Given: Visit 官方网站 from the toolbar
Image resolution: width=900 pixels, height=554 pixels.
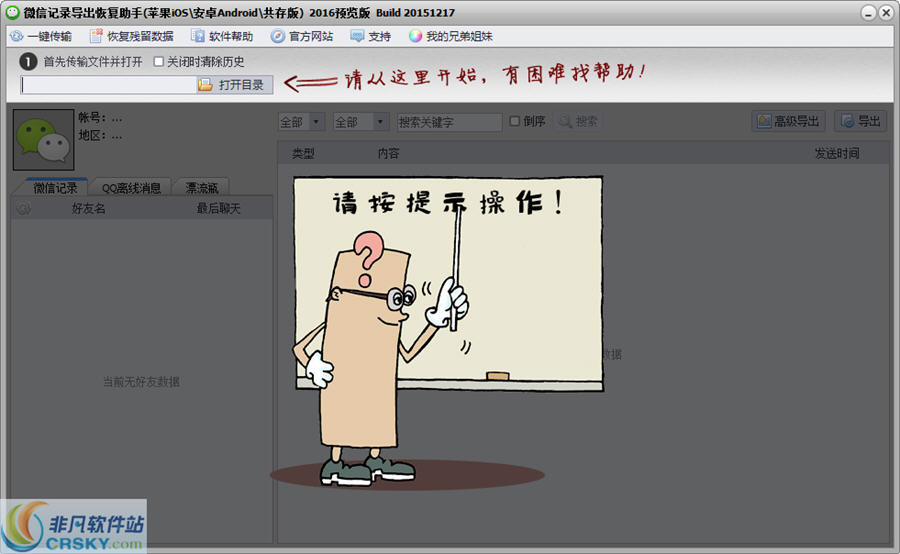Looking at the screenshot, I should click(302, 36).
